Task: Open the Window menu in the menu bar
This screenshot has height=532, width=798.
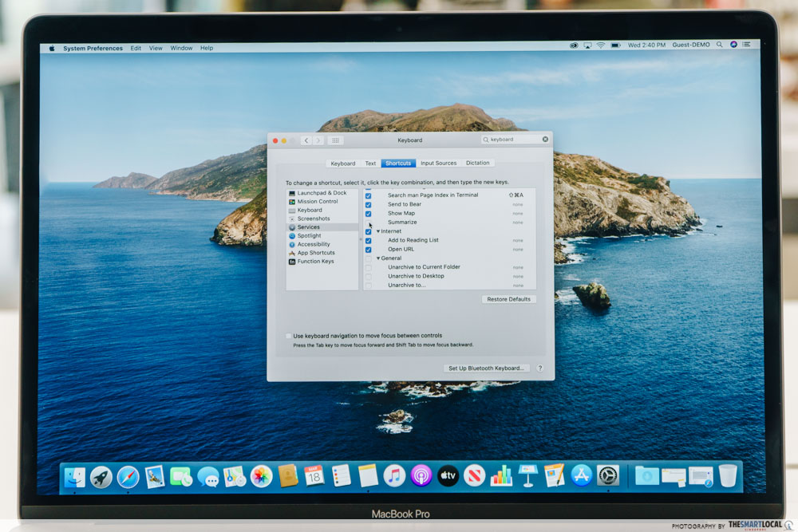Action: pos(181,49)
